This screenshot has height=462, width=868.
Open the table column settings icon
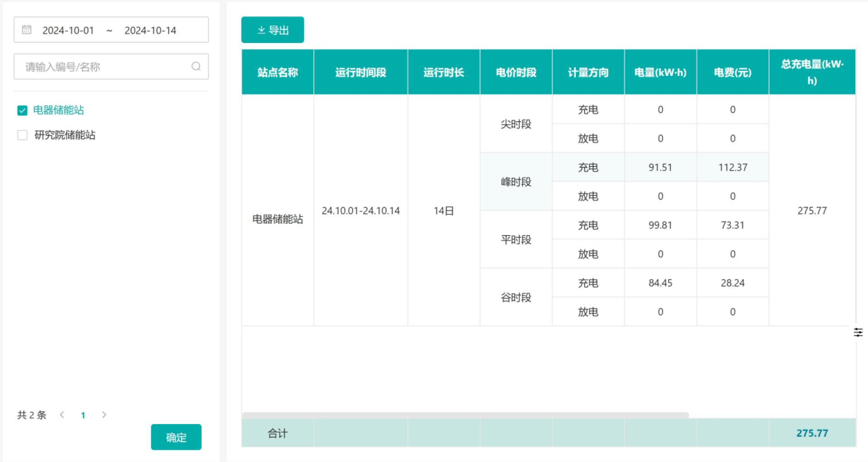point(858,333)
